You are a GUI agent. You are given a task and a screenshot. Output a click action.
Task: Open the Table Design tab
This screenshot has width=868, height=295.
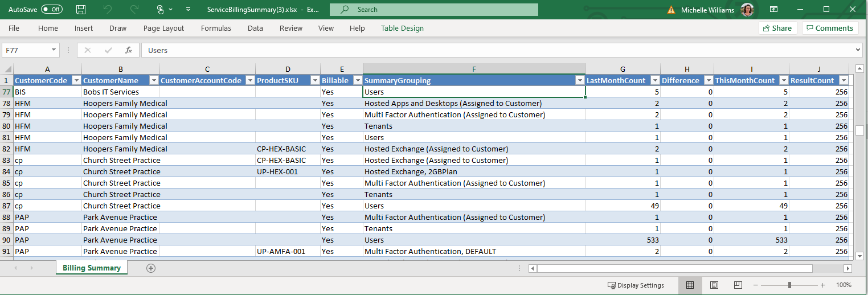tap(402, 28)
